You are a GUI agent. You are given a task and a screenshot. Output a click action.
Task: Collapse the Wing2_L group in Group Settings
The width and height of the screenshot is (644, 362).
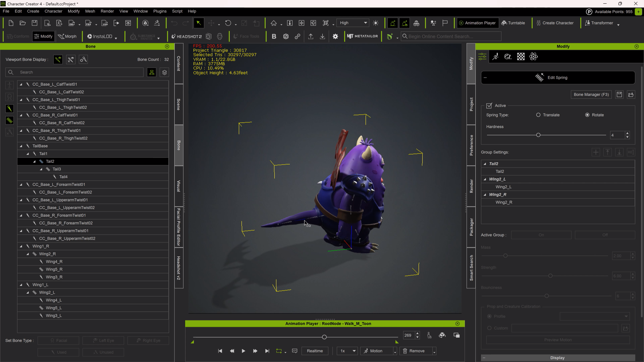[x=485, y=179]
